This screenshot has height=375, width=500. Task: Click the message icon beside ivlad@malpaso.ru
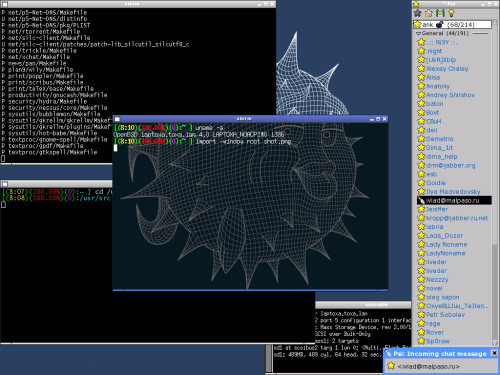click(422, 200)
